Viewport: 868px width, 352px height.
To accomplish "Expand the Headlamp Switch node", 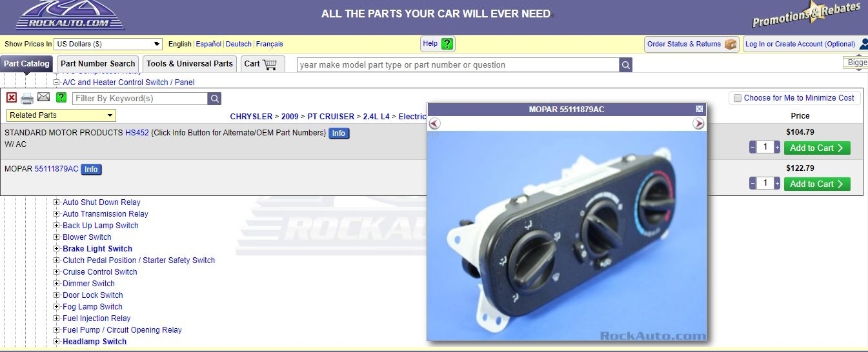I will tap(57, 342).
